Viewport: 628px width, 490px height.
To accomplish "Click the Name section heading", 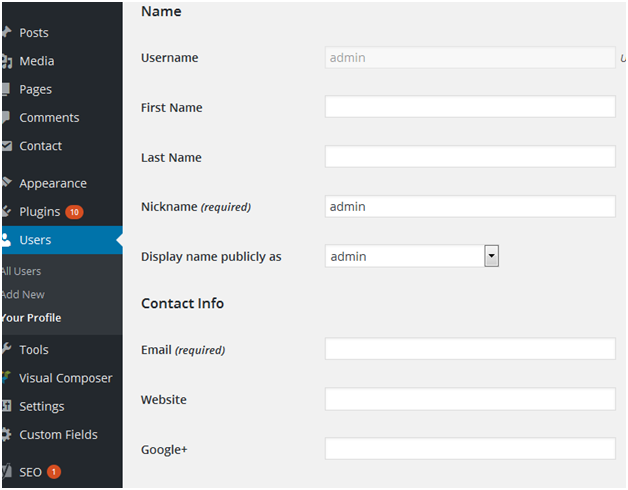I will (x=161, y=11).
